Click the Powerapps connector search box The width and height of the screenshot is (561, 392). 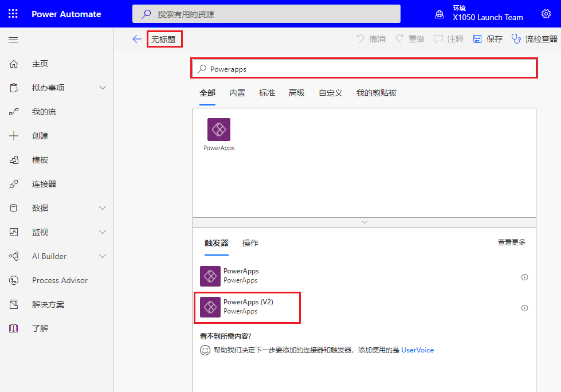click(x=364, y=69)
